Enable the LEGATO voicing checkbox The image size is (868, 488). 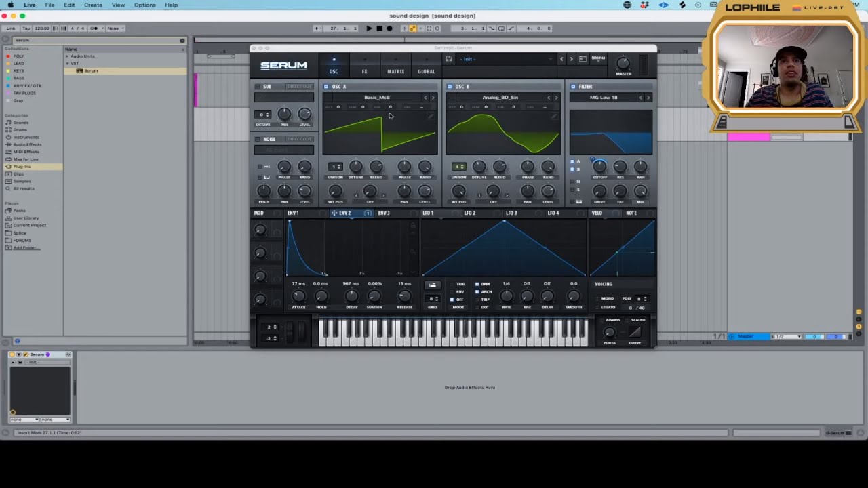597,307
